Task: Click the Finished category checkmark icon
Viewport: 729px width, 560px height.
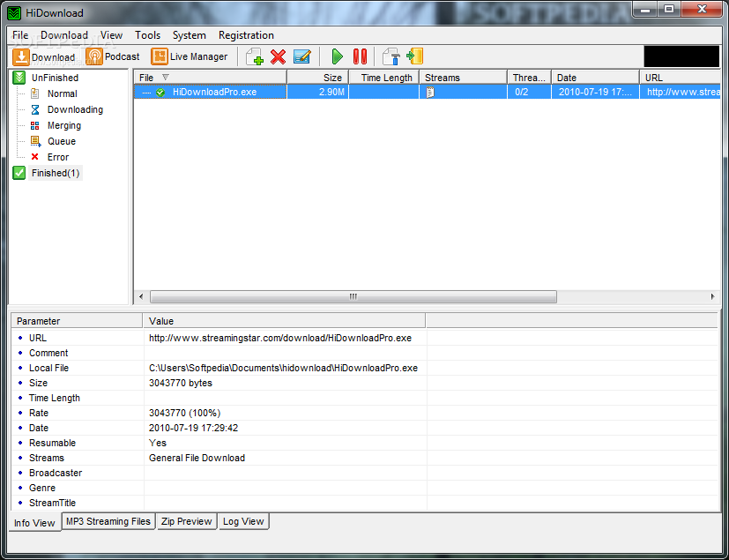Action: pos(19,173)
